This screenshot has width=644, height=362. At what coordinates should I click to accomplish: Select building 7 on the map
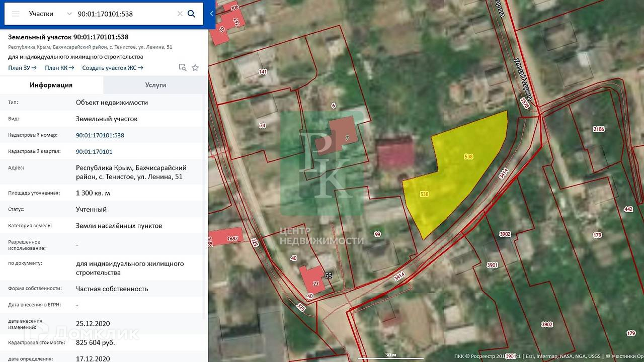click(343, 135)
